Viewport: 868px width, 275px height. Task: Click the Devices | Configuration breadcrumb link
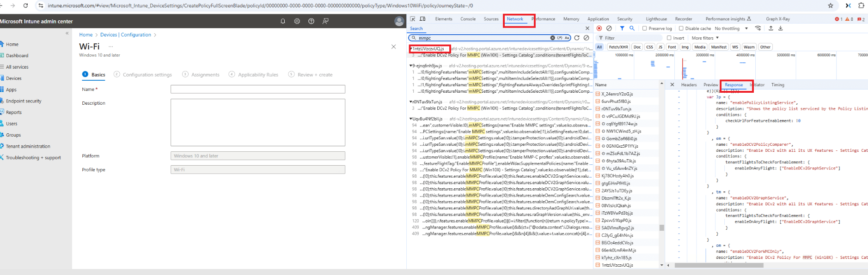pyautogui.click(x=126, y=35)
